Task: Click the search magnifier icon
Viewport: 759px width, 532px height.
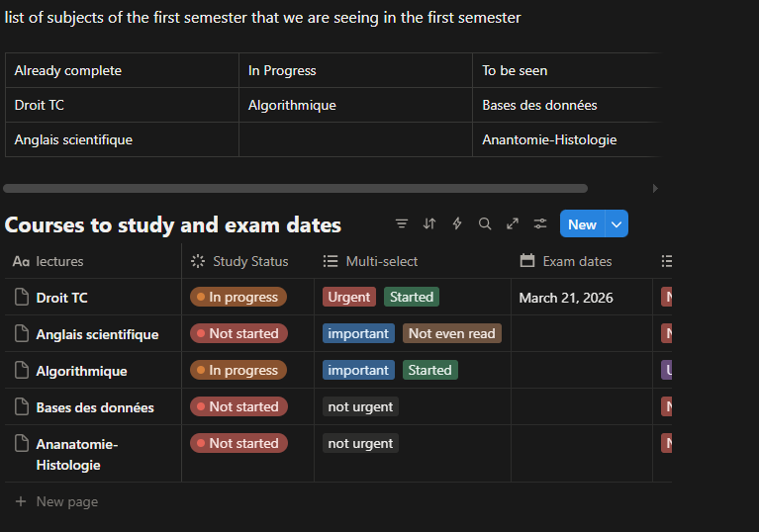Action: click(x=485, y=223)
